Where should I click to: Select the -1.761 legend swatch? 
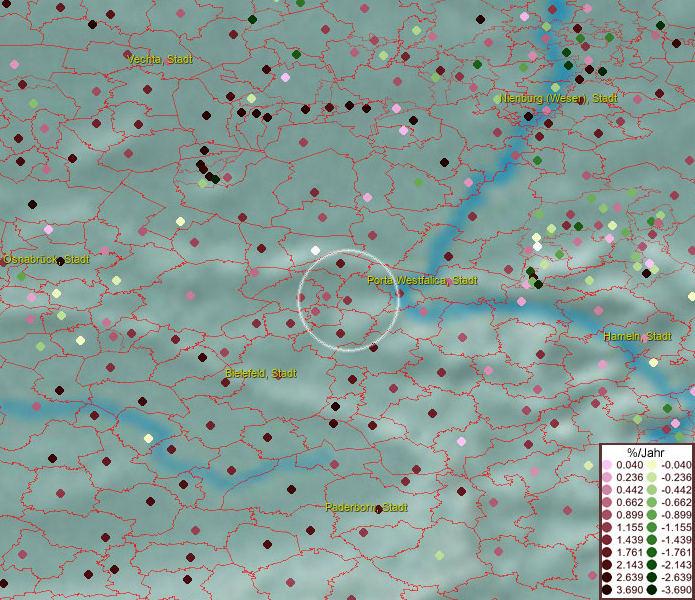click(652, 553)
